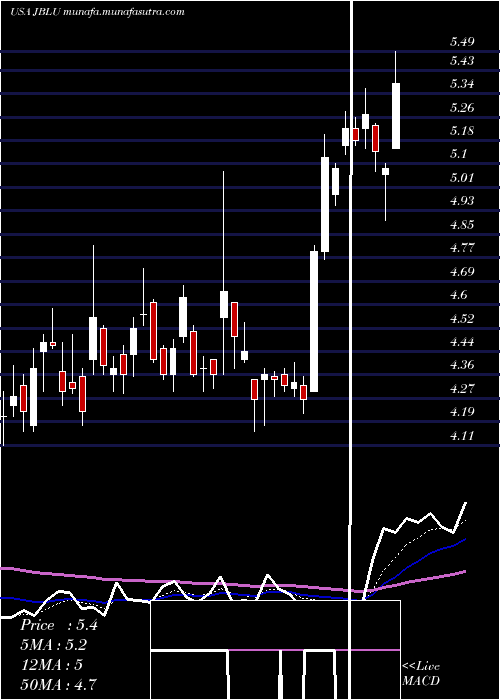Image resolution: width=500 pixels, height=700 pixels.
Task: Click the 5.01 price axis label
Action: [462, 178]
